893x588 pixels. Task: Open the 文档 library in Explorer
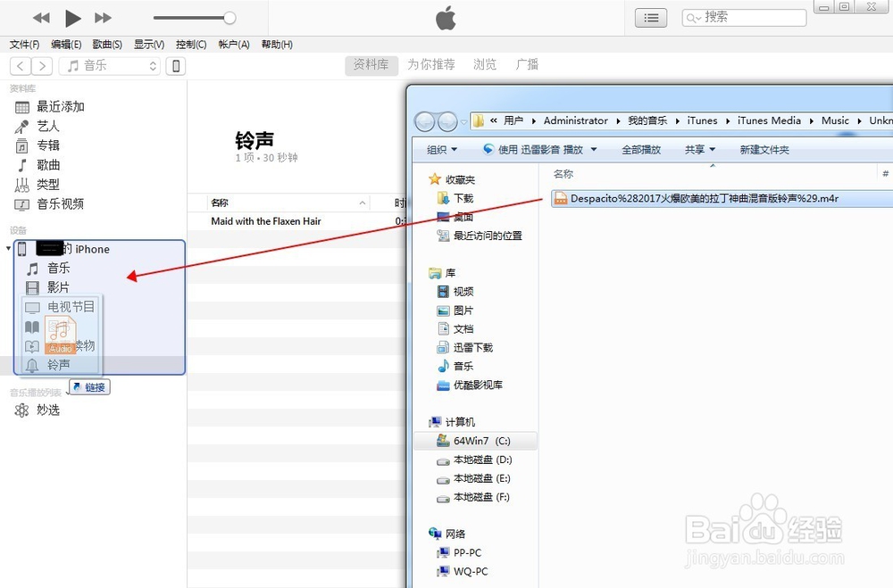click(x=463, y=329)
